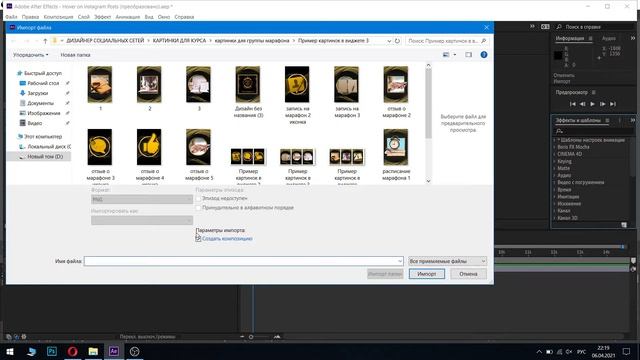Open File Explorer from the taskbar
The width and height of the screenshot is (640, 360).
pos(93,351)
